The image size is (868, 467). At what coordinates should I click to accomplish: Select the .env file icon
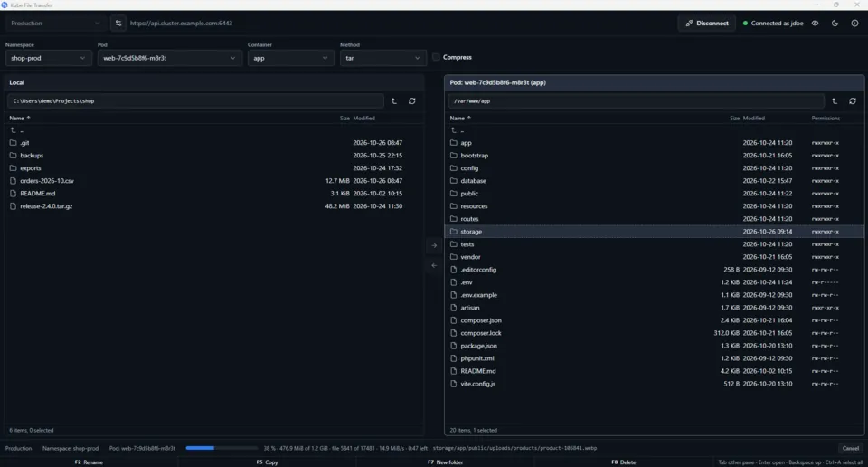453,282
